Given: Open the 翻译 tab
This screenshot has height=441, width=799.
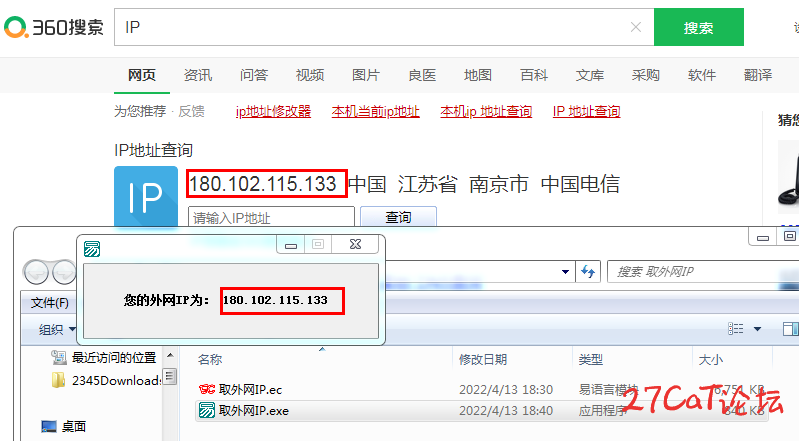Looking at the screenshot, I should tap(758, 75).
